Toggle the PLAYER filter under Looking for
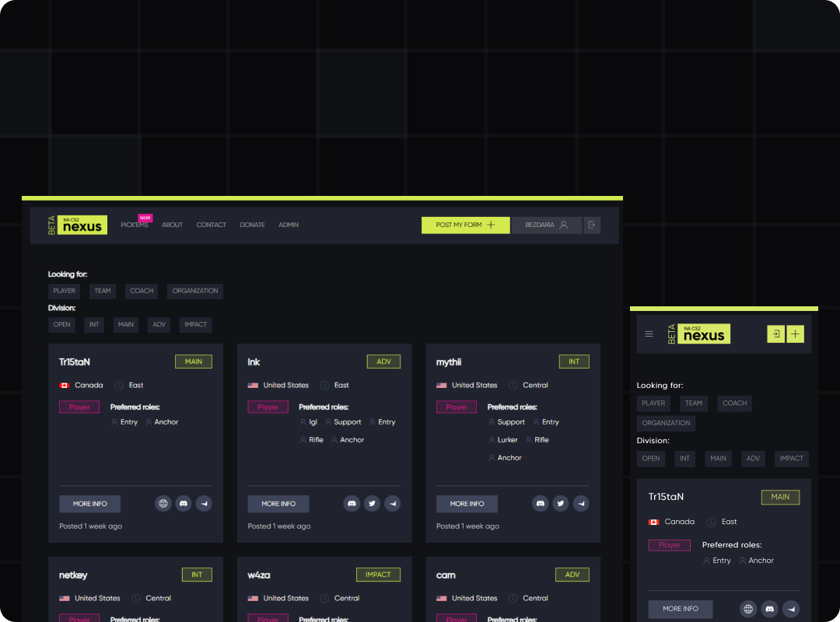Viewport: 840px width, 622px height. click(65, 291)
